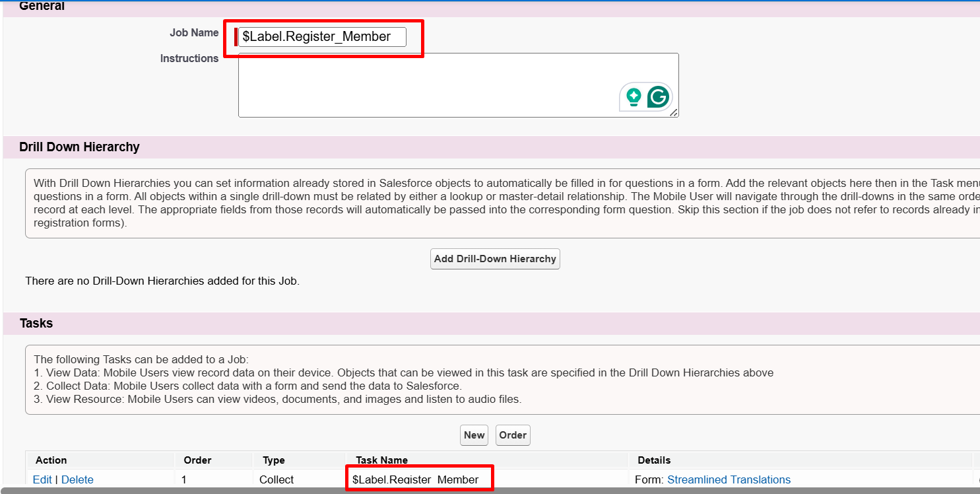Viewport: 980px width, 494px height.
Task: Click the Action column header
Action: click(x=51, y=460)
